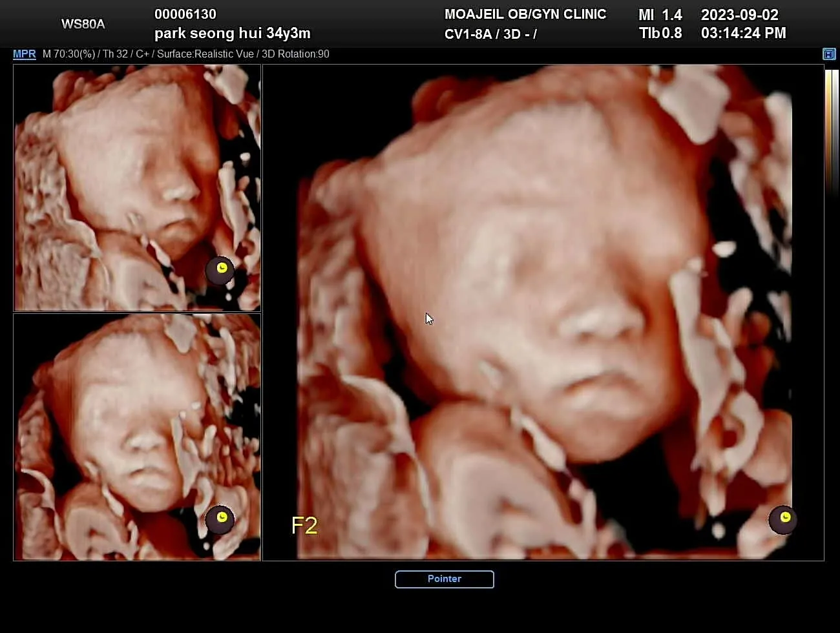Click the M 70:30(%) parameter text

tap(68, 54)
